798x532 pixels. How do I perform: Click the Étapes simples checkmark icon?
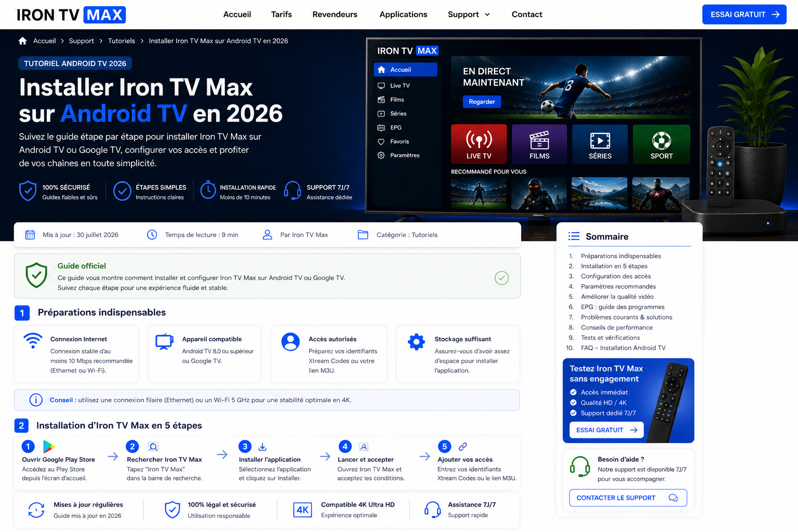point(122,191)
